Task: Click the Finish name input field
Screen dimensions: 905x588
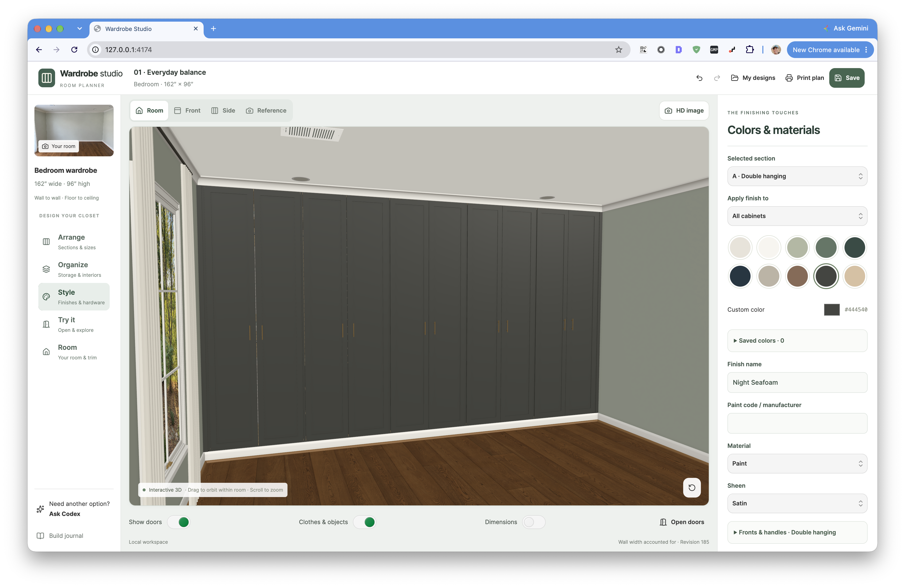Action: coord(797,383)
